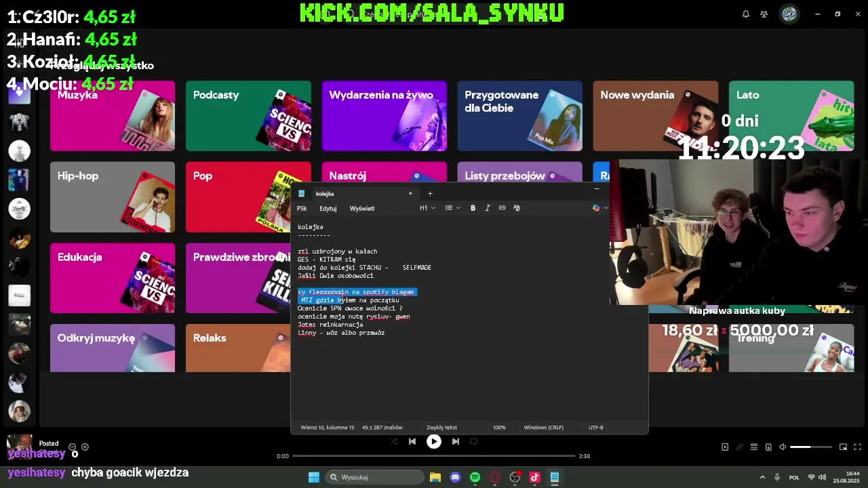
Task: Click the Zwykły tekst status entry
Action: (x=441, y=428)
